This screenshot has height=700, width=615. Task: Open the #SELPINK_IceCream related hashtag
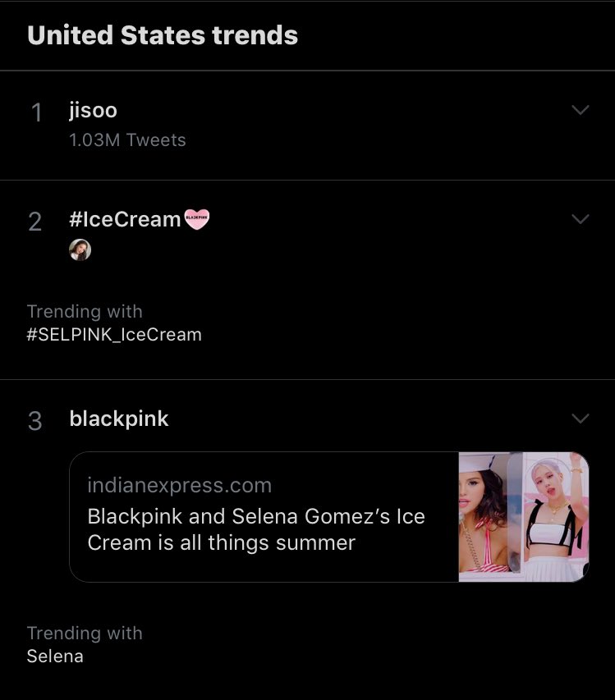[114, 334]
